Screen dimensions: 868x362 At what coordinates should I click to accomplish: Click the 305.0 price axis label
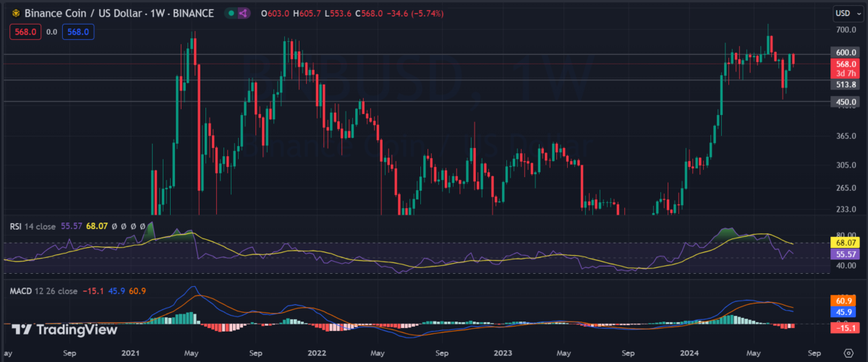(x=845, y=165)
